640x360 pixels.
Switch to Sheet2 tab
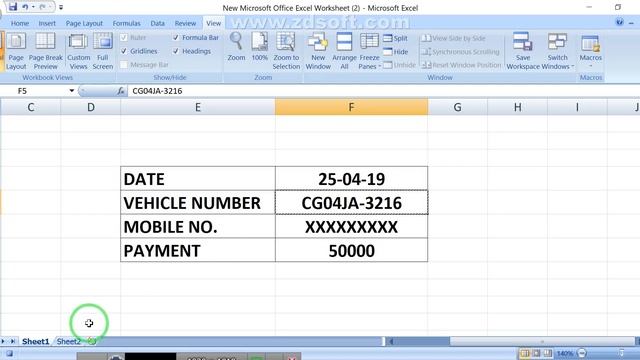[x=69, y=341]
